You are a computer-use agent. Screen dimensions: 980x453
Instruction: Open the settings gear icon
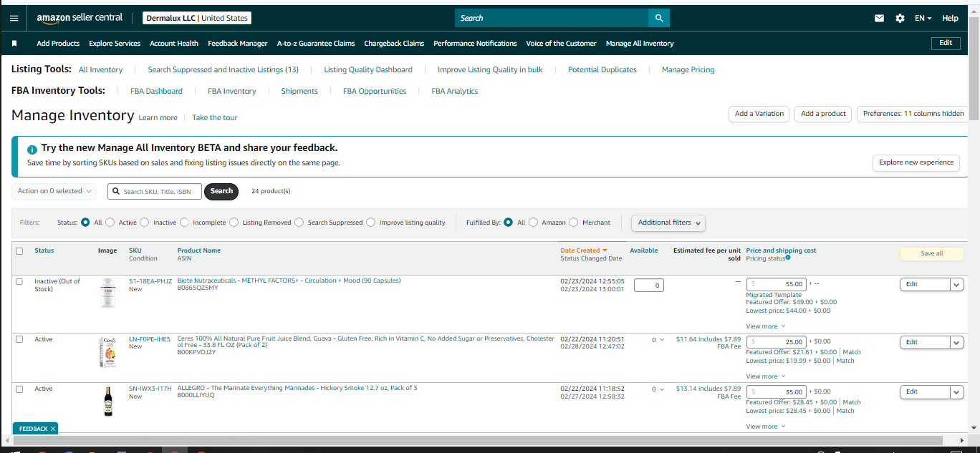click(900, 19)
